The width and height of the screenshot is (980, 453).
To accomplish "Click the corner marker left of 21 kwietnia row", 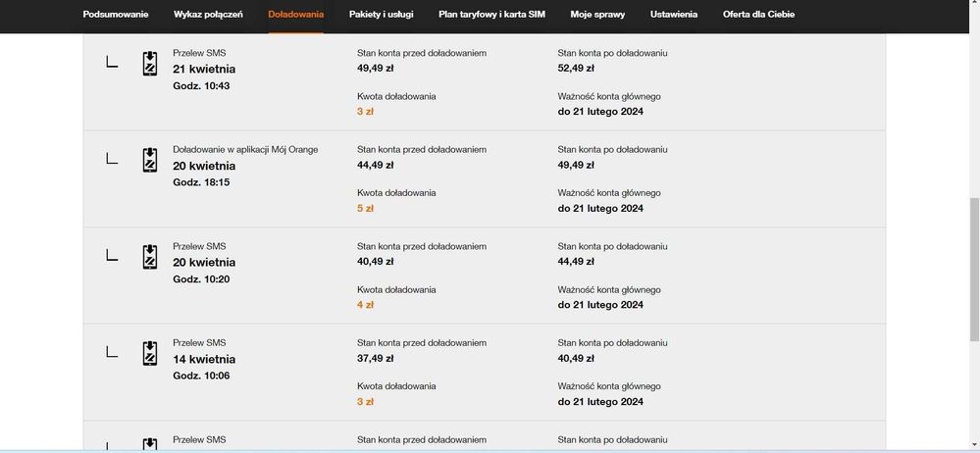I will coord(112,63).
